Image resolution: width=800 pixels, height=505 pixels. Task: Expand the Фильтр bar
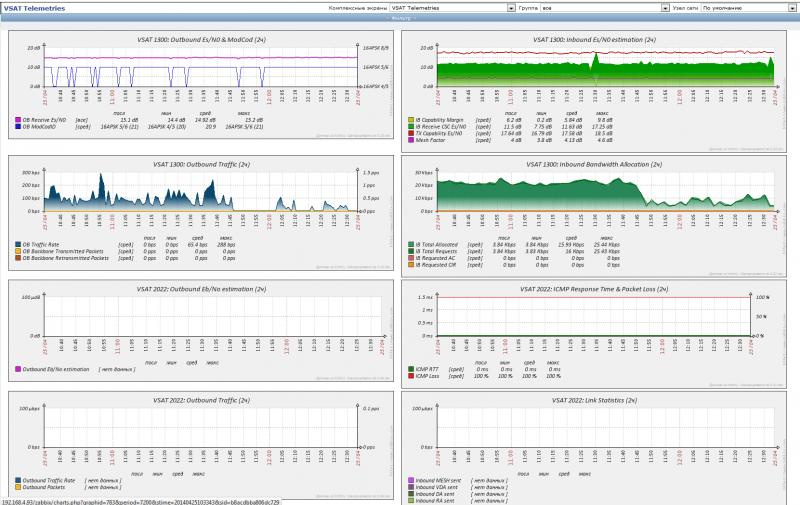click(x=400, y=18)
